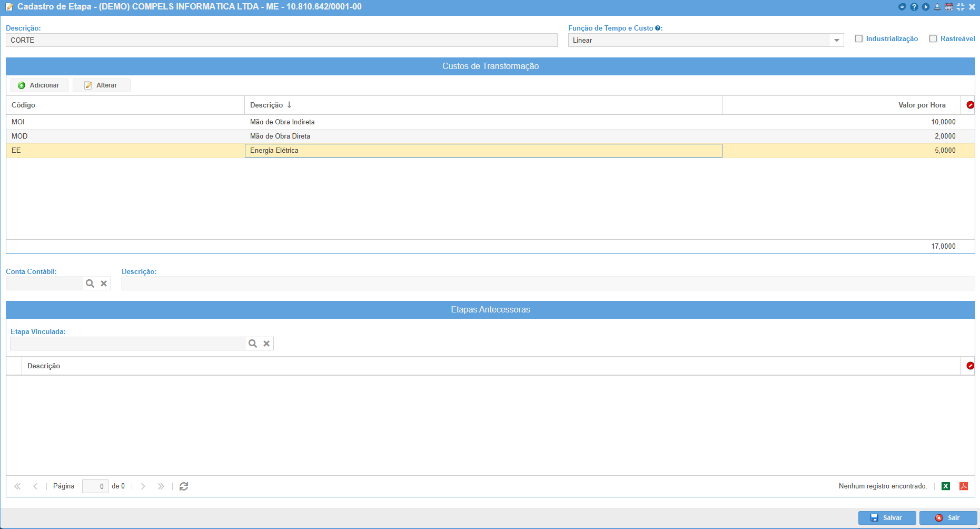The height and width of the screenshot is (529, 980).
Task: Click Energia Elétrica cell
Action: [483, 150]
